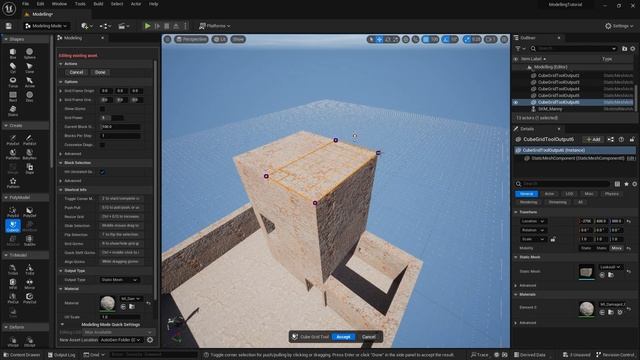
Task: Click Accept in the Cube Grid Tool bar
Action: pyautogui.click(x=343, y=337)
